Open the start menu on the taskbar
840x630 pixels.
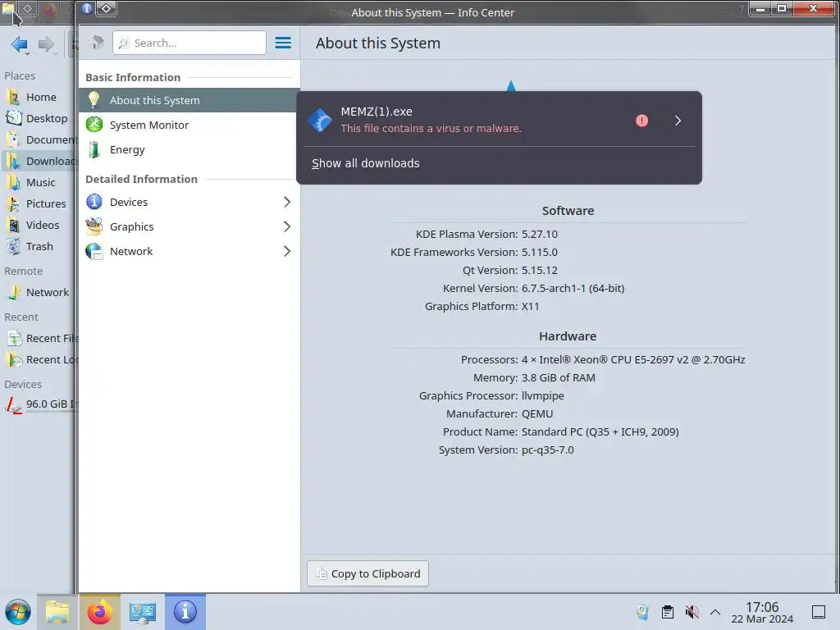tap(18, 612)
